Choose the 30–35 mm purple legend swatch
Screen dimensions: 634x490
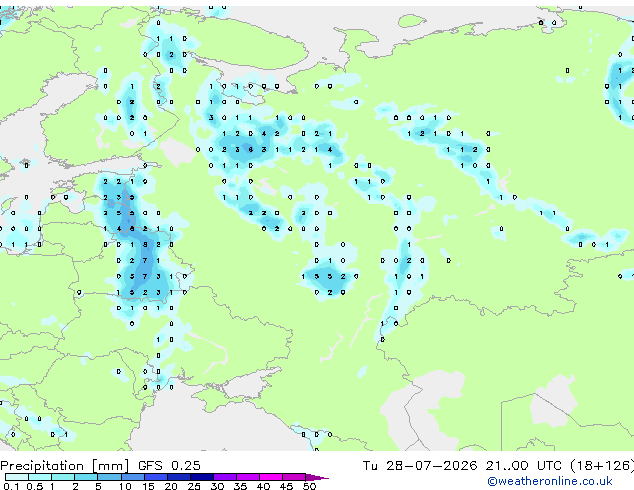pyautogui.click(x=225, y=477)
